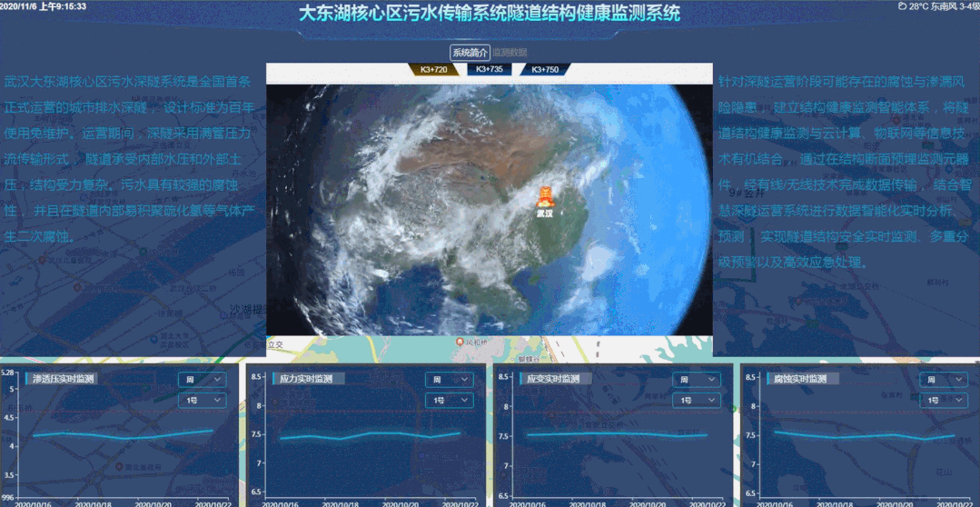Open the 监测数据 tab

[510, 53]
